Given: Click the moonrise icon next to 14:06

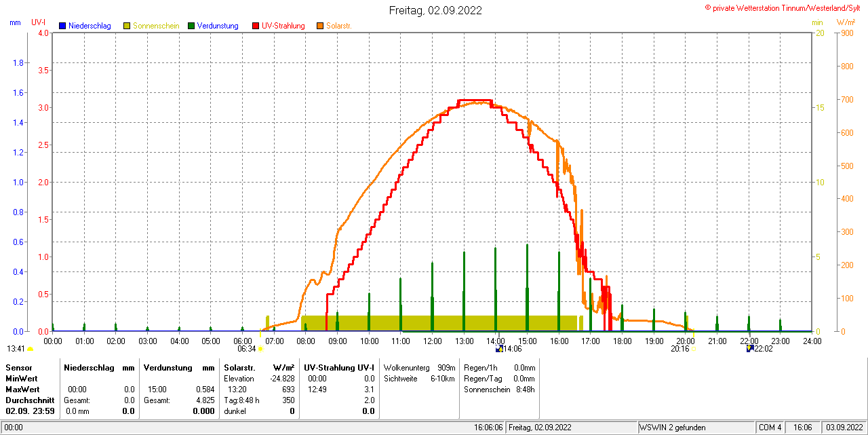Looking at the screenshot, I should (499, 349).
